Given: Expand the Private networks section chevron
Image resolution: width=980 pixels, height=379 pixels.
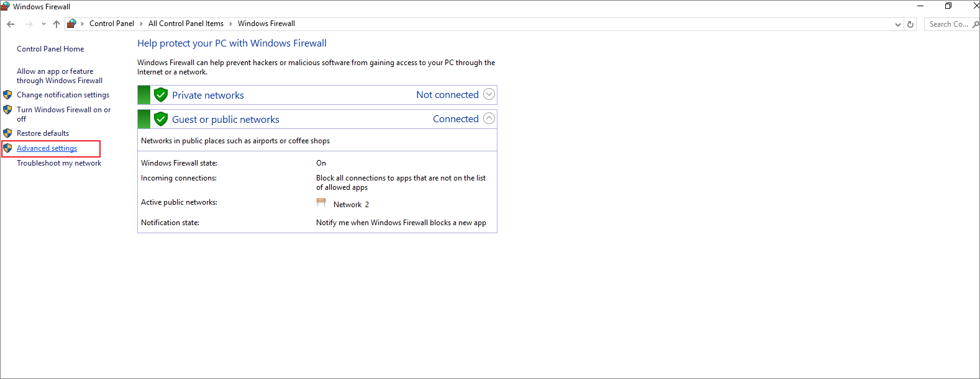Looking at the screenshot, I should point(489,94).
